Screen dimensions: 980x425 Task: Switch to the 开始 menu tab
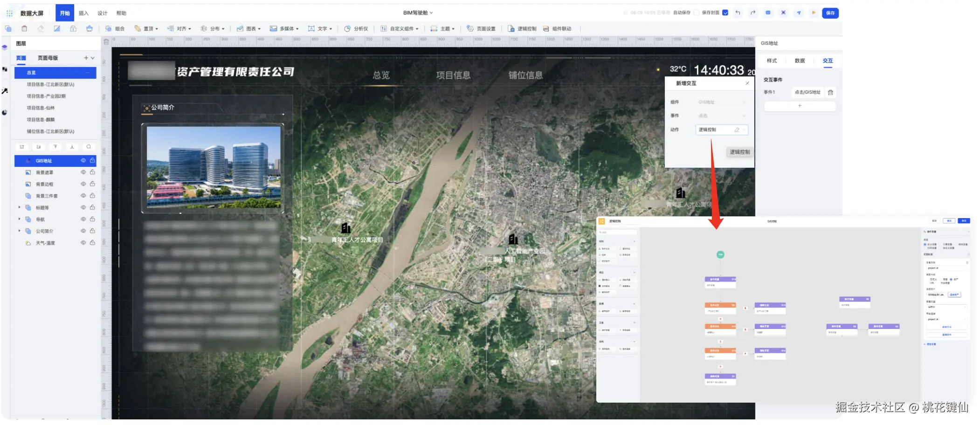click(65, 13)
